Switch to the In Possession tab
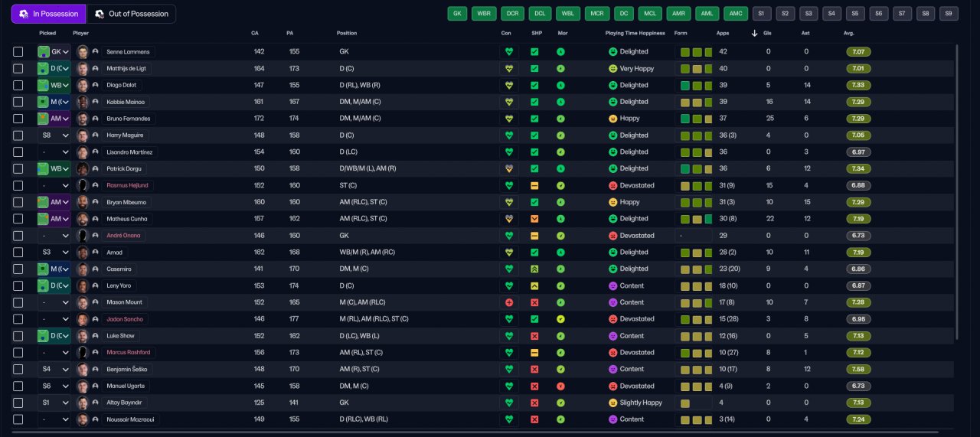This screenshot has height=437, width=980. click(48, 14)
